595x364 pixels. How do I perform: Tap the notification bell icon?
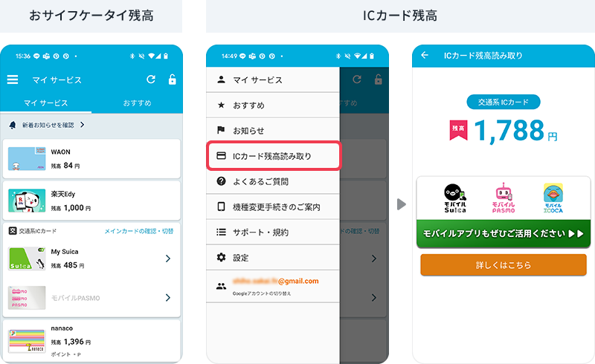tap(13, 125)
